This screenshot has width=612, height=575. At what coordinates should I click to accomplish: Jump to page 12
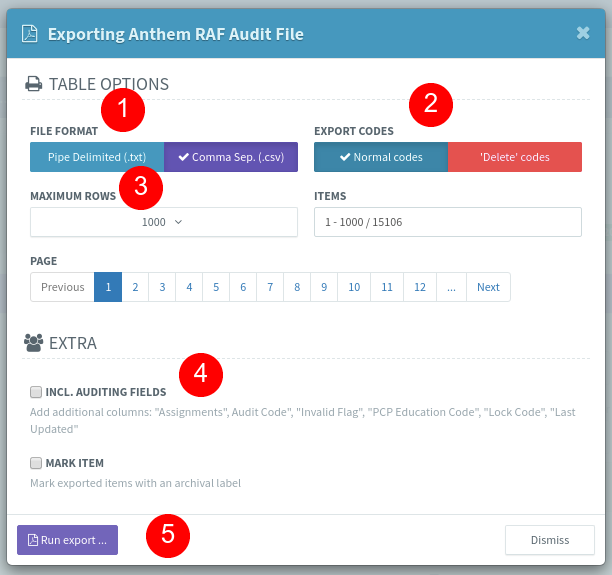(420, 287)
